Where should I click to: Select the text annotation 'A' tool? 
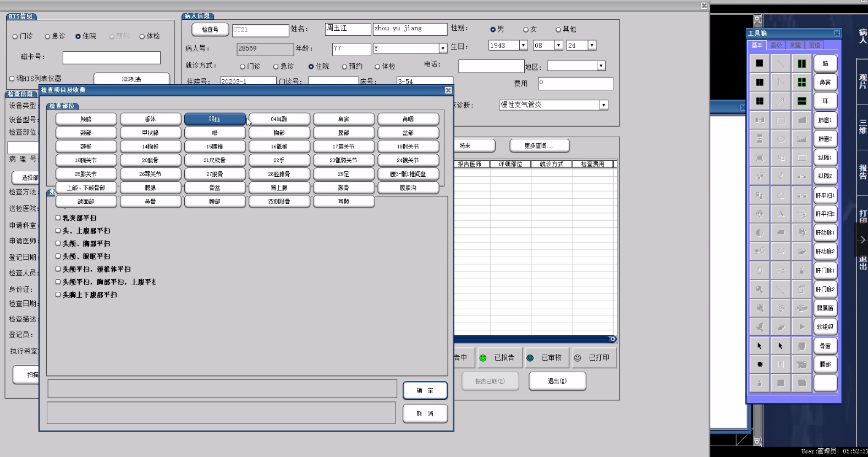pos(781,214)
